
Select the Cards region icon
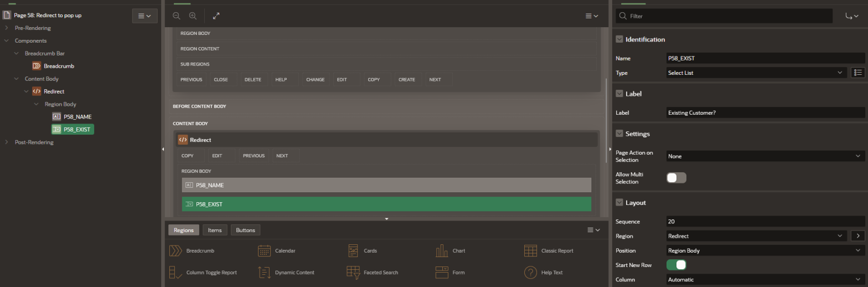point(353,250)
